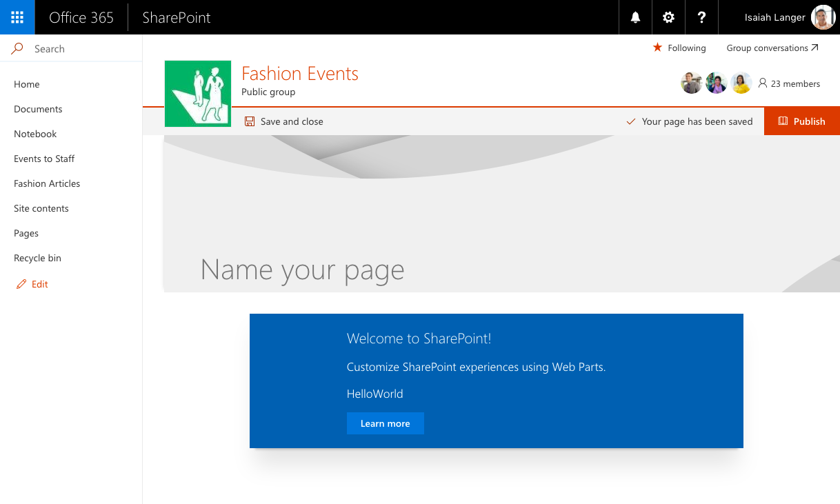Open the Recycle bin

37,257
